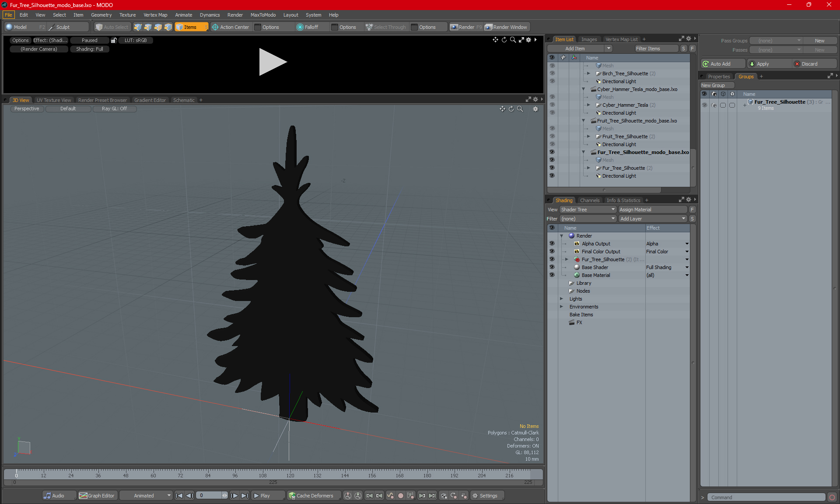The height and width of the screenshot is (504, 840).
Task: Toggle visibility of Fur_Tree_Silhouette group
Action: point(704,105)
